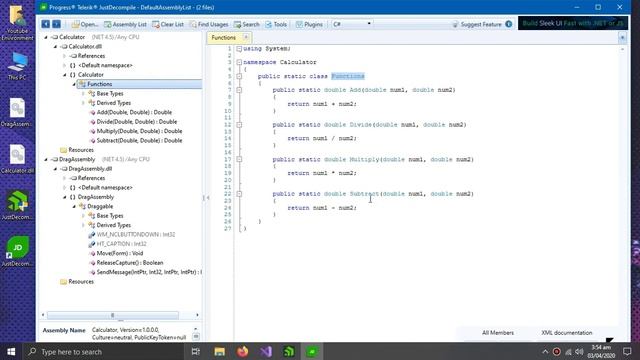Click the navigate Forward arrow in toolbar
Viewport: 640px width, 360px height.
click(x=56, y=24)
